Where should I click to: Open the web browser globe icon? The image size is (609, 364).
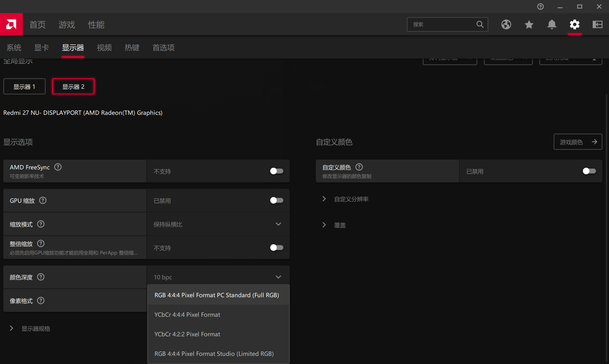506,24
